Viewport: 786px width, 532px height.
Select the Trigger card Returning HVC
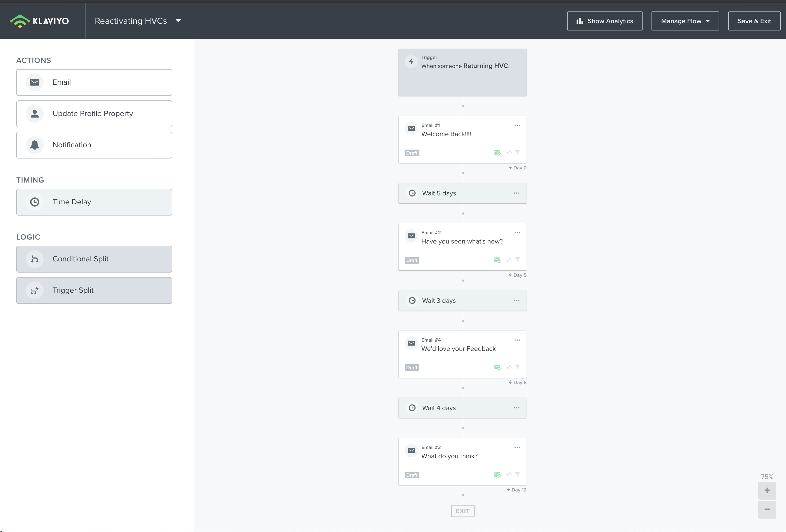(462, 72)
